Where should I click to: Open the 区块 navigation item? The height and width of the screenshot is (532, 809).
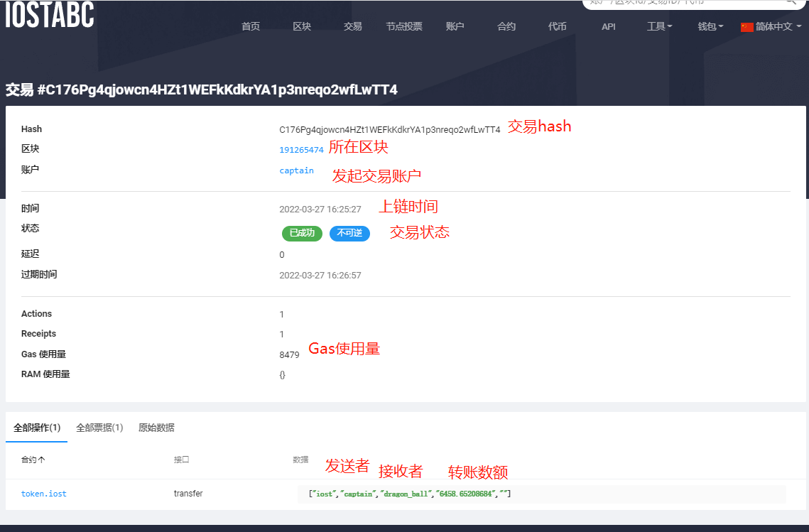301,26
